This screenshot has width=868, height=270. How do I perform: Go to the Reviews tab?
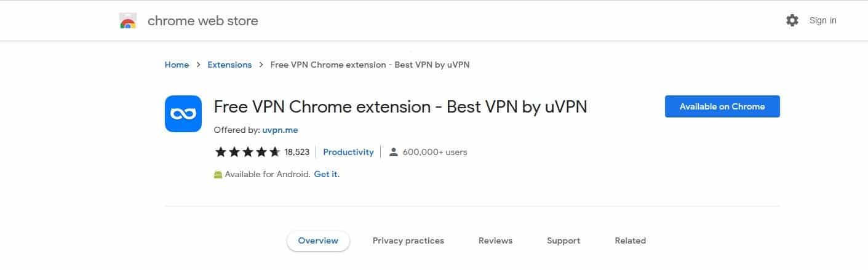495,240
